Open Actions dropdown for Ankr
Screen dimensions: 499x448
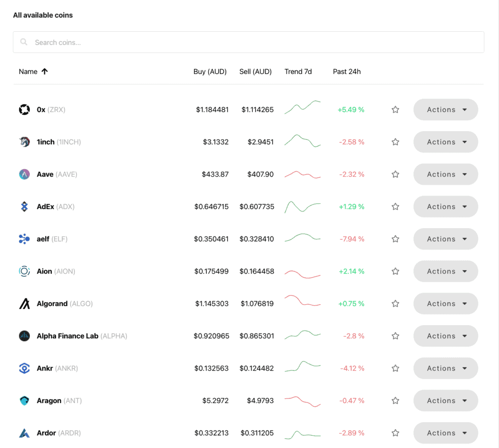pos(445,368)
